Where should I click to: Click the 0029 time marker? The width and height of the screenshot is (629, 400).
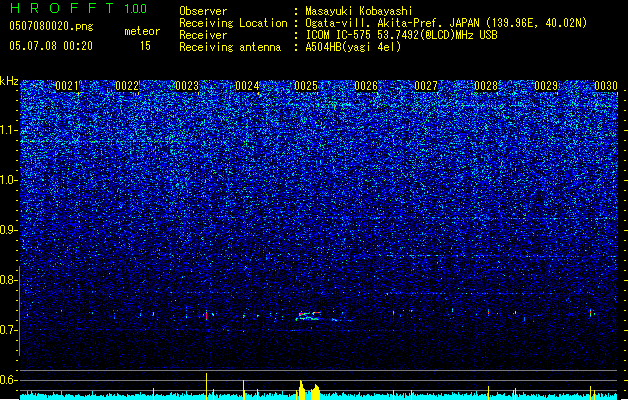point(546,86)
